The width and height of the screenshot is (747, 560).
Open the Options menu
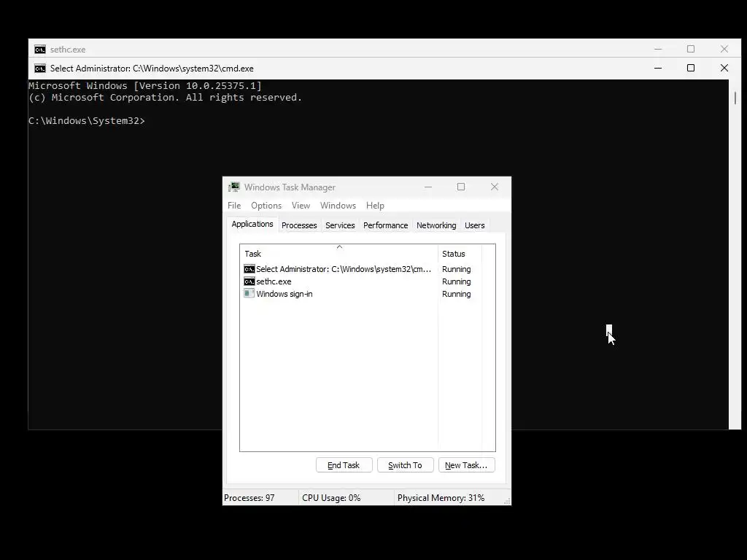[x=266, y=205]
